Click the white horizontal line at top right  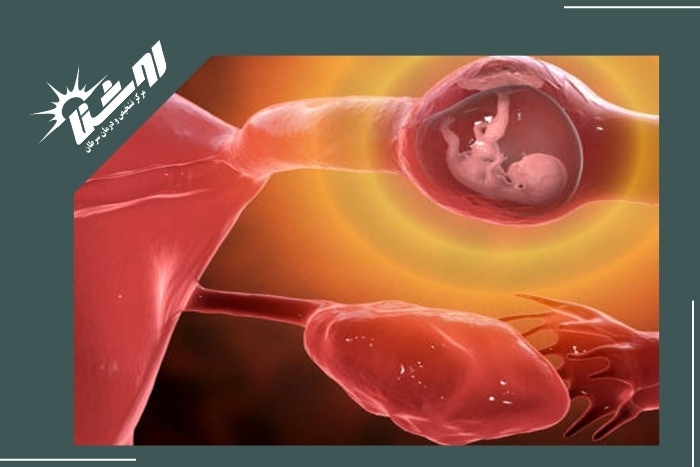630,7
